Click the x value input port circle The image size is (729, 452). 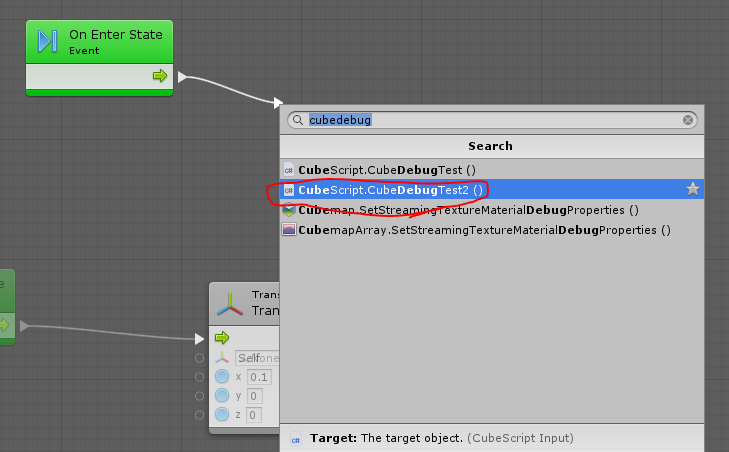point(199,377)
